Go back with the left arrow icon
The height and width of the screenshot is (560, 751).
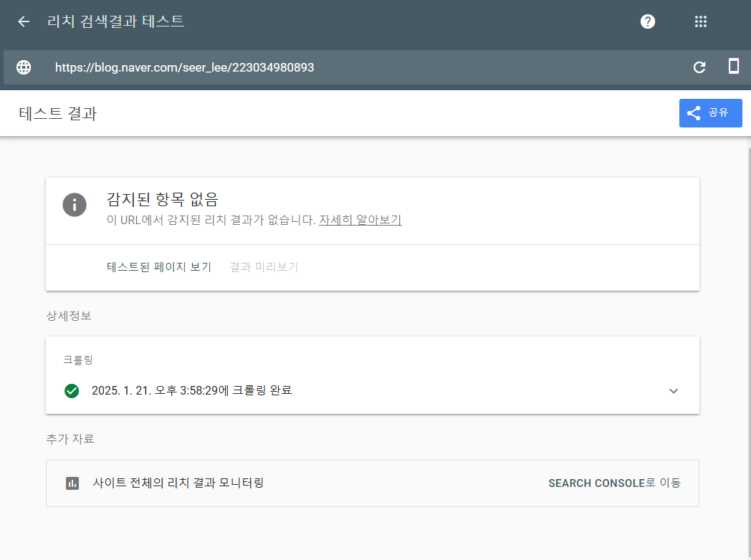coord(24,21)
